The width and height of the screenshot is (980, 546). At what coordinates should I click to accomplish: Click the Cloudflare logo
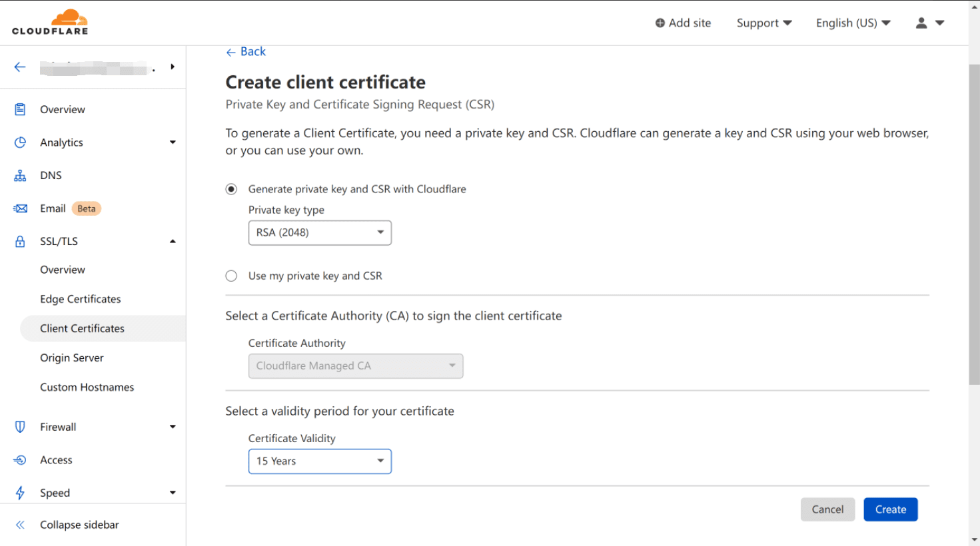(50, 22)
